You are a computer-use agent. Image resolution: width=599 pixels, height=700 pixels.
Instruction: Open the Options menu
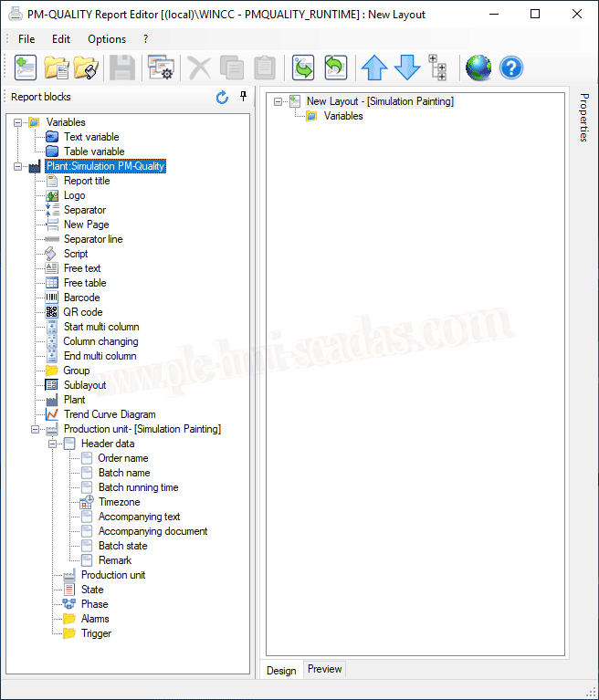pyautogui.click(x=107, y=39)
